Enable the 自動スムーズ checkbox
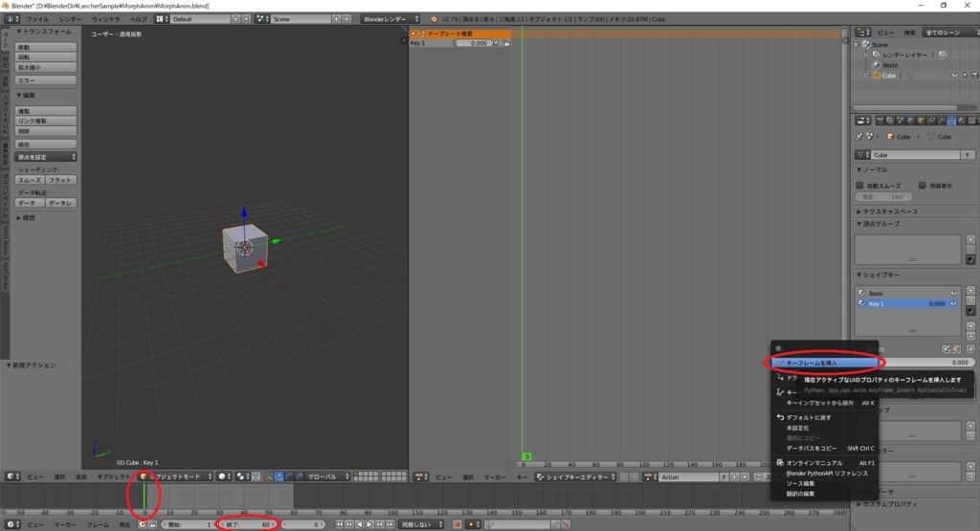Screen dimensions: 980x531 point(860,186)
